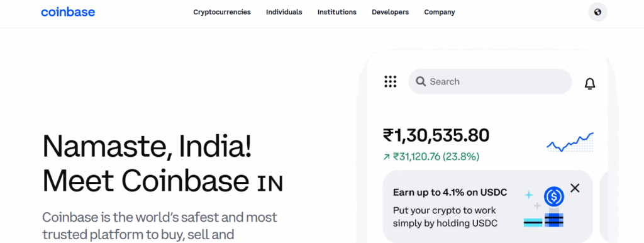Viewport: 644px width, 243px height.
Task: Click the green upward gain arrow
Action: click(386, 157)
